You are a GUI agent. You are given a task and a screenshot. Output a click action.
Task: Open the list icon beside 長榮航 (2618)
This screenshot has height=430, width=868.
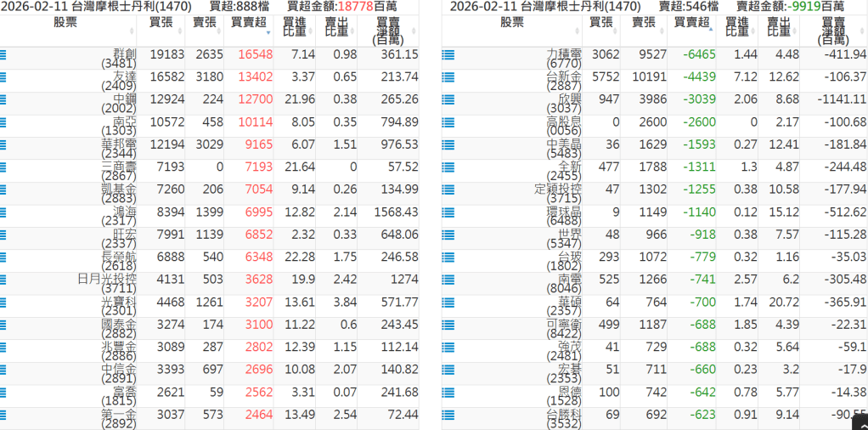(x=4, y=257)
